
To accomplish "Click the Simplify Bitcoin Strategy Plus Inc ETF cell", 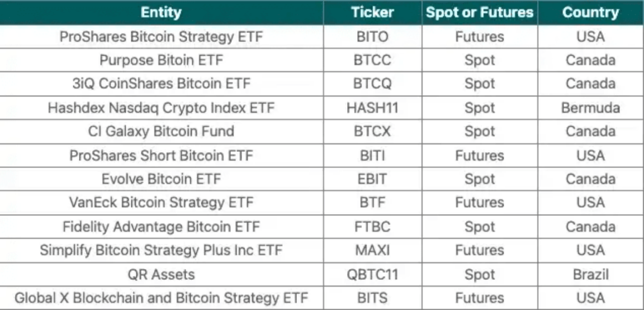I will pyautogui.click(x=162, y=250).
